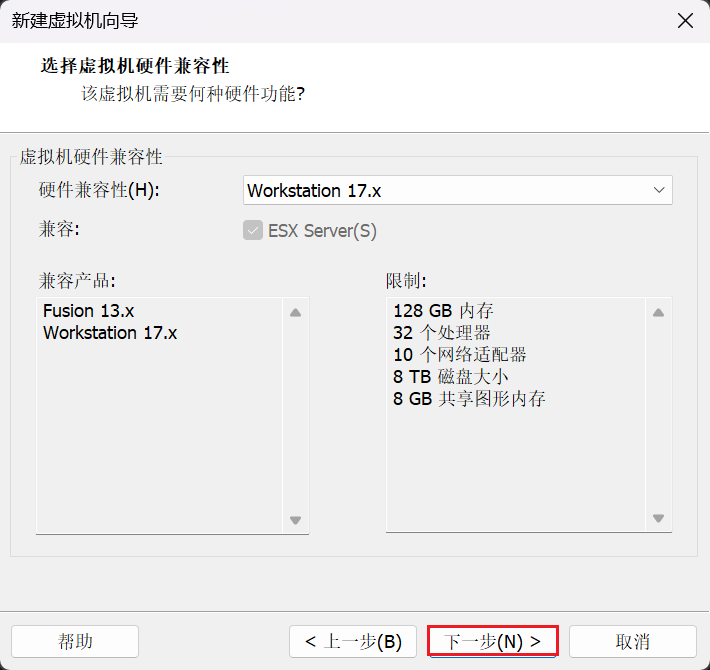
Task: Cancel the wizard with 取消 button
Action: (633, 641)
